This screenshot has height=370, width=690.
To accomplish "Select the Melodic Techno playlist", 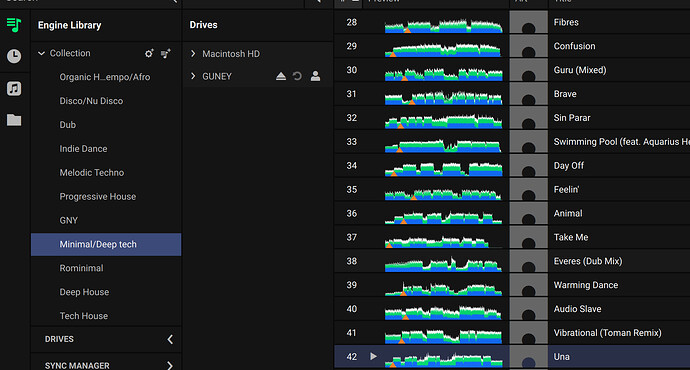I will click(92, 172).
